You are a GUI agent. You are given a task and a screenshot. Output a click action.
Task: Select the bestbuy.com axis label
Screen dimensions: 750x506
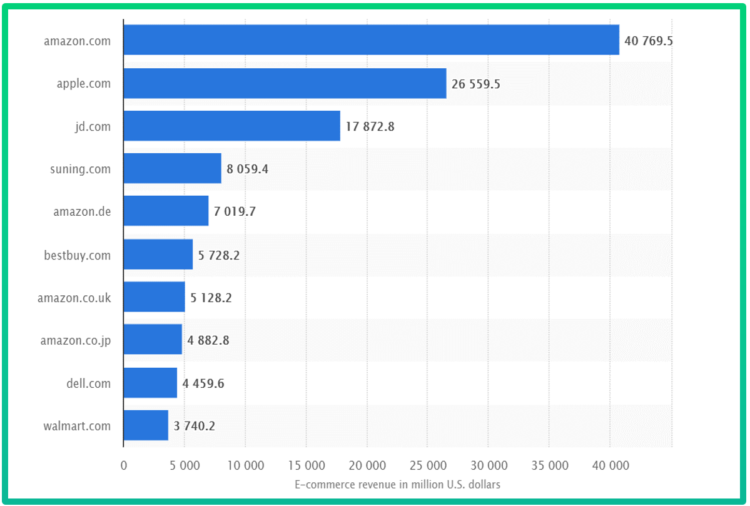(76, 255)
